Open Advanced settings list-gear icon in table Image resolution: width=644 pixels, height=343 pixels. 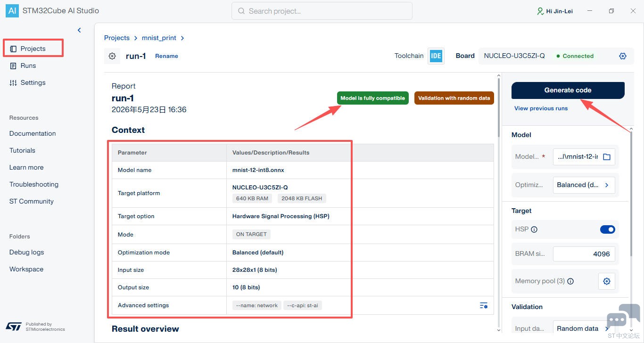pyautogui.click(x=484, y=306)
